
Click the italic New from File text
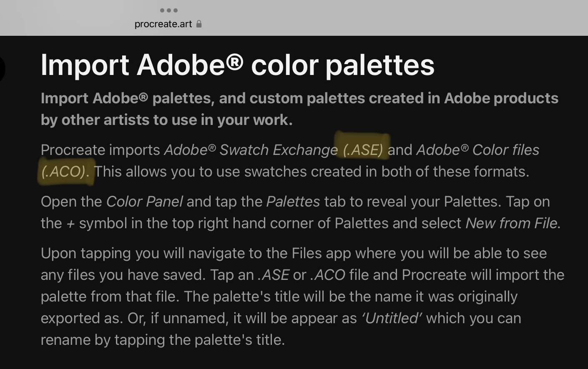coord(511,223)
